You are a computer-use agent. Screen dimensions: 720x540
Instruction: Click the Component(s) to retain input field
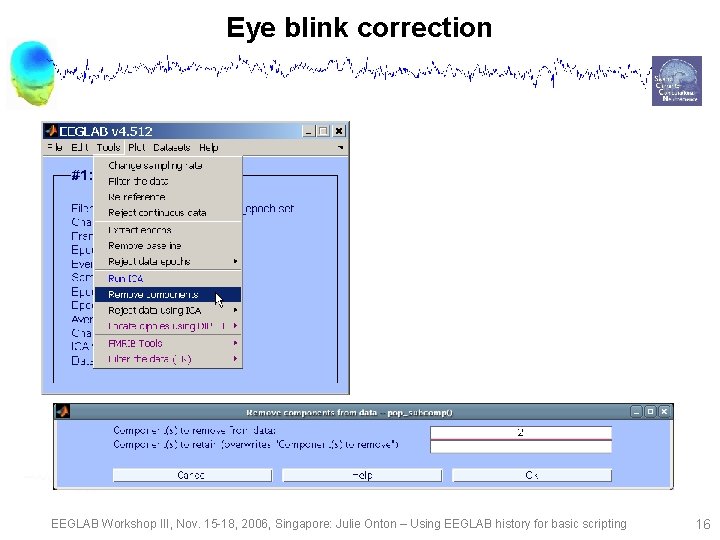click(521, 446)
